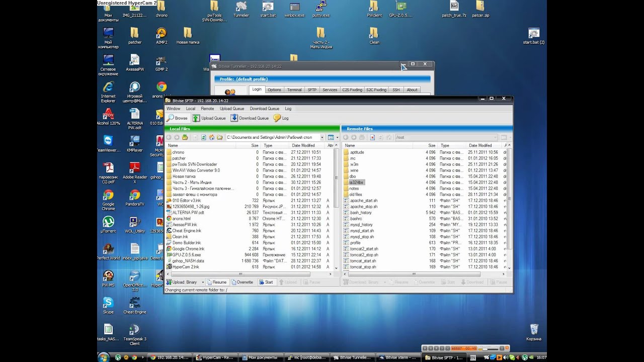Switch to Terminal tab in Tunnelier window
The image size is (644, 362).
[294, 90]
